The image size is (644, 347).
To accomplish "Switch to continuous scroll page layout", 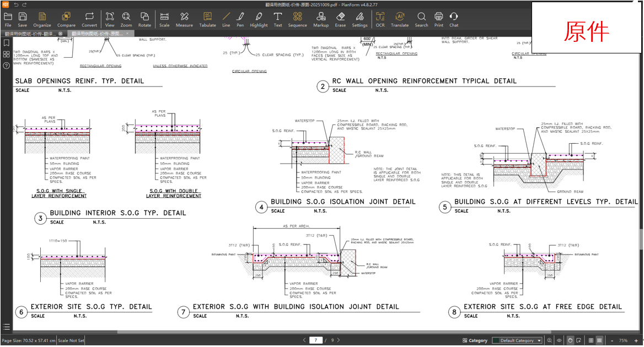I will coord(599,340).
